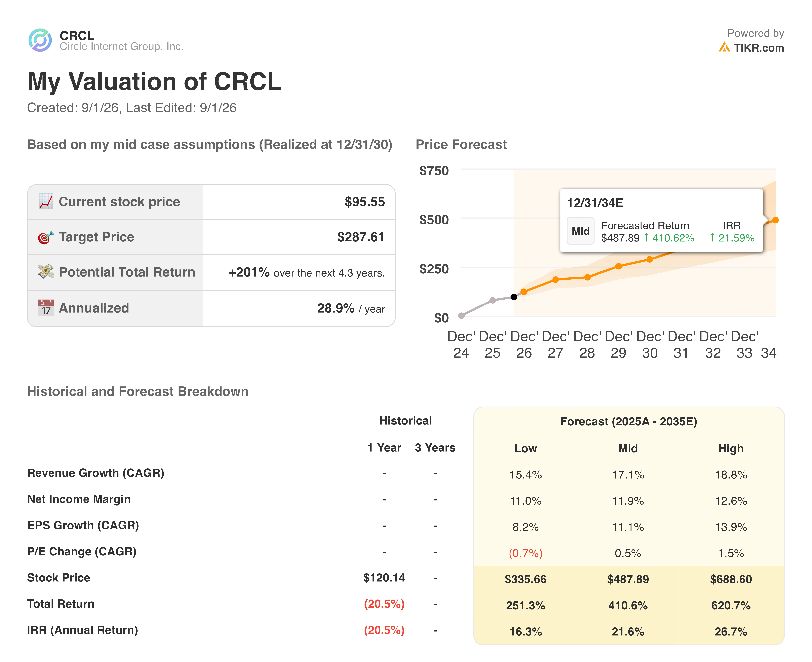This screenshot has width=812, height=662.
Task: Click the red (0.7%) P/E change cell
Action: pyautogui.click(x=526, y=553)
